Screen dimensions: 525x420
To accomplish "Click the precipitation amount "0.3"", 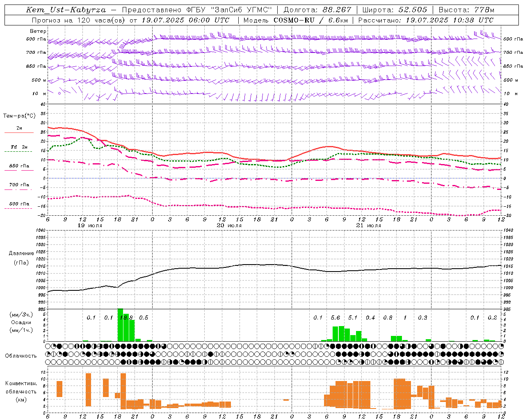I will (x=422, y=318).
